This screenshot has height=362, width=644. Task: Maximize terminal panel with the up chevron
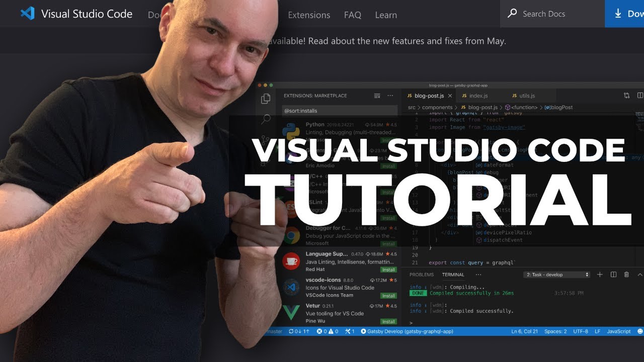[640, 275]
